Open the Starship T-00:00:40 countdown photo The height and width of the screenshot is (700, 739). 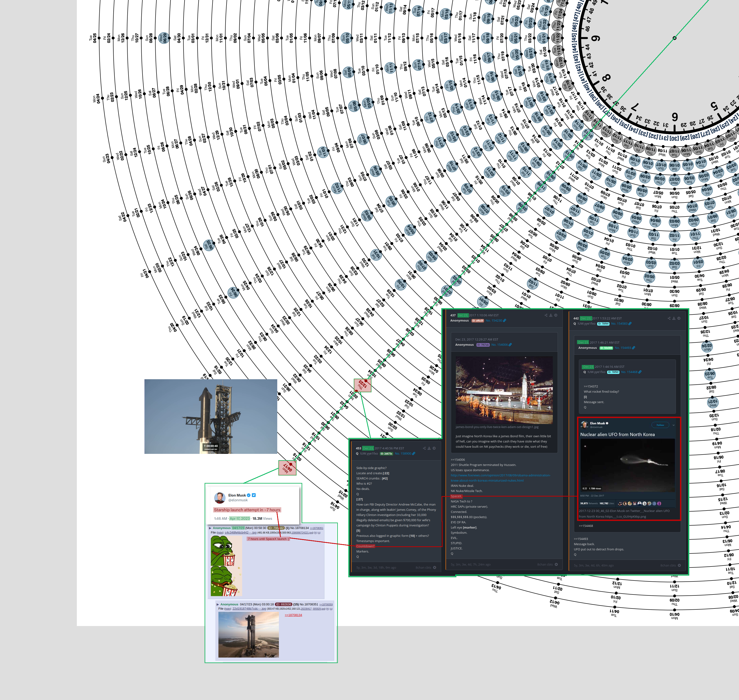[211, 416]
